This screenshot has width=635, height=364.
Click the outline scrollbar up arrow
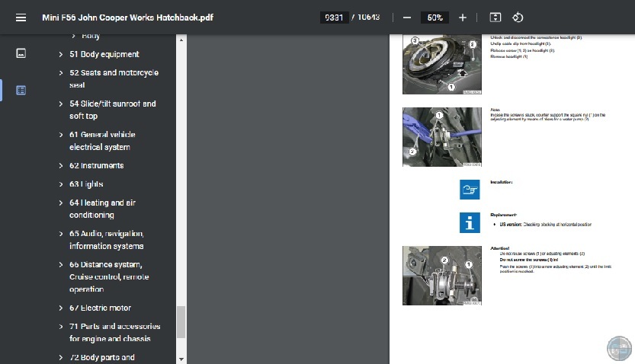tap(181, 40)
